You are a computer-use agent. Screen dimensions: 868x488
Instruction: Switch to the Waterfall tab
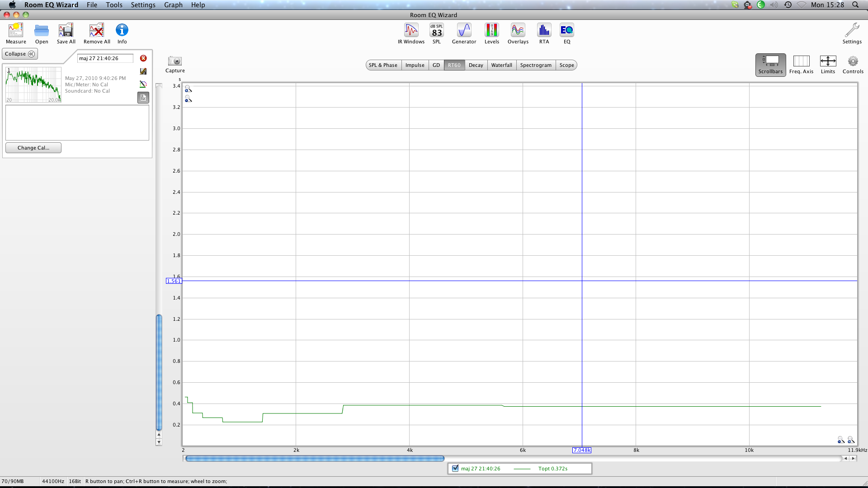coord(501,65)
